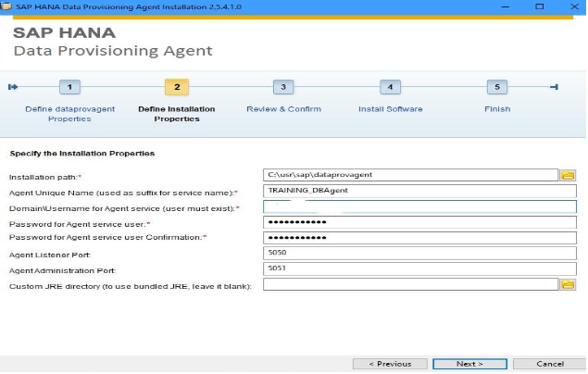Click the SAP HANA installer title bar icon
This screenshot has width=588, height=374.
(7, 6)
